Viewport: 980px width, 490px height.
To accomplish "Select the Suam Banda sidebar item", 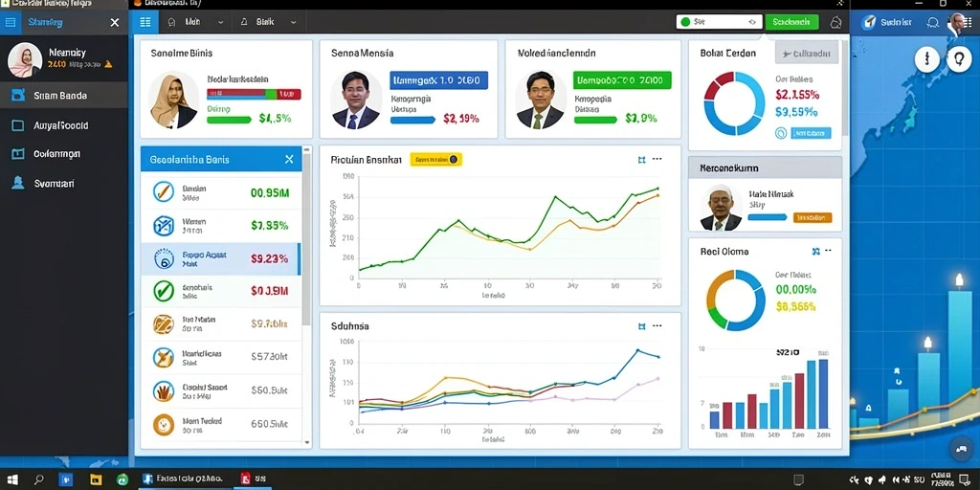I will point(64,96).
